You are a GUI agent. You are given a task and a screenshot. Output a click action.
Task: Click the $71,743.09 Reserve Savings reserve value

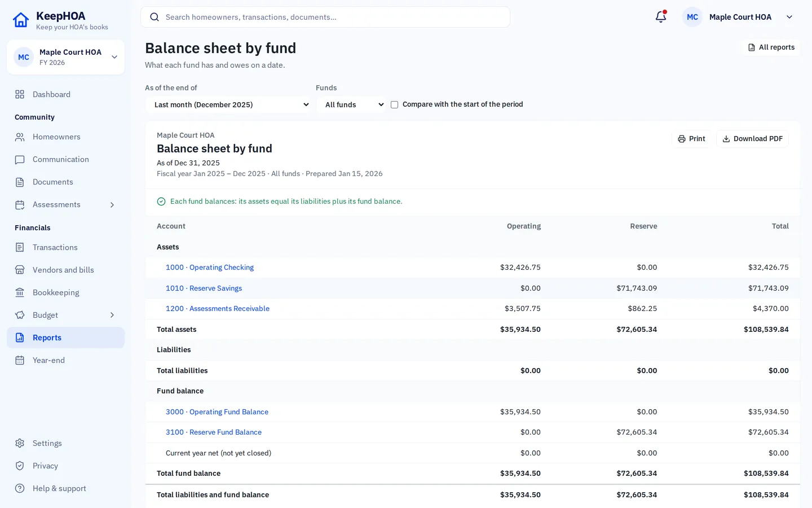637,288
